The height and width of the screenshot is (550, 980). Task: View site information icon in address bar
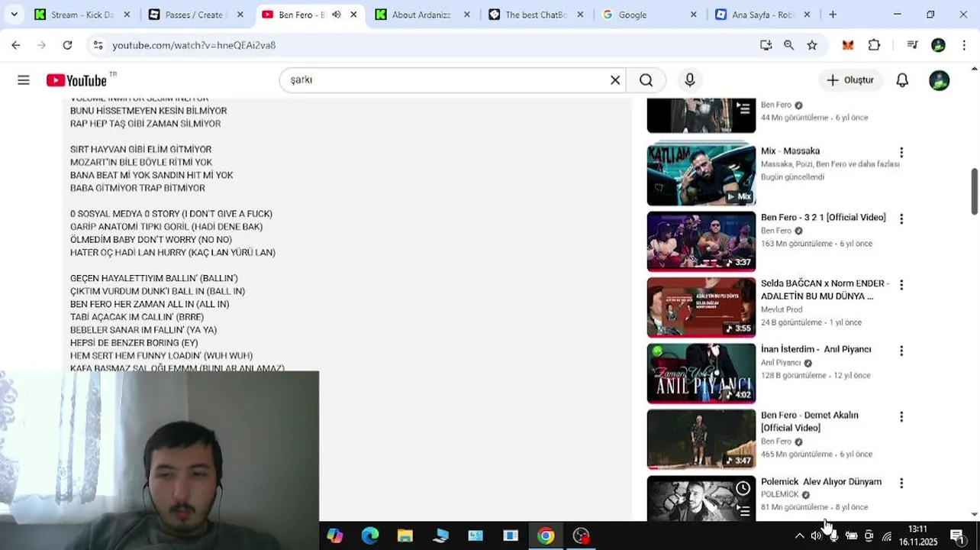(98, 45)
